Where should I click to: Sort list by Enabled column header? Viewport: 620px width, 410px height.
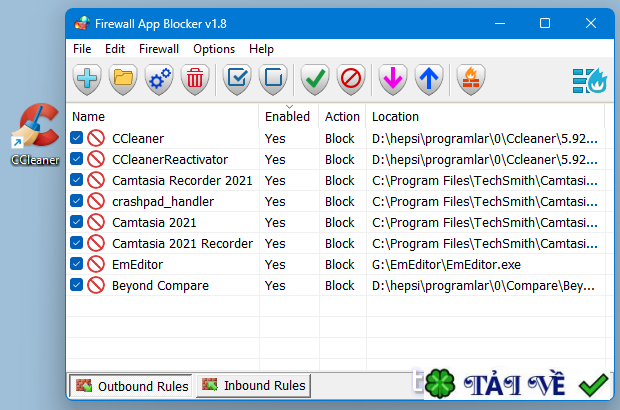pyautogui.click(x=289, y=116)
